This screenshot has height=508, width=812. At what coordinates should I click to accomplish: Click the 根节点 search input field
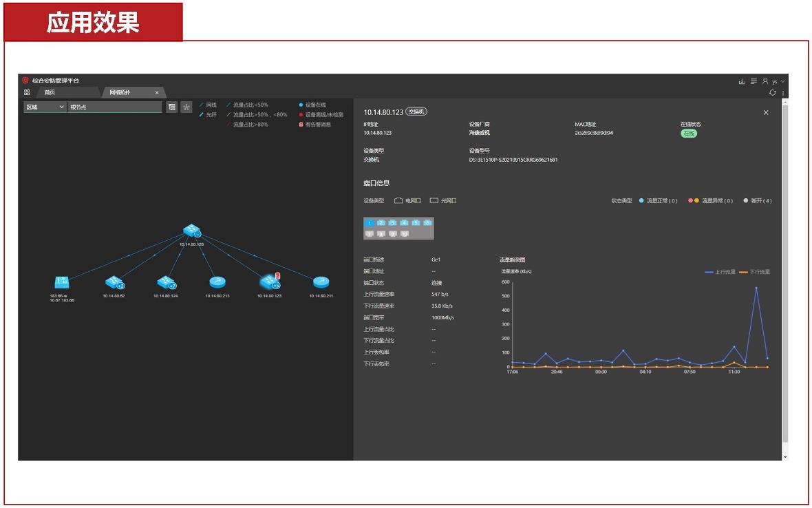(x=115, y=107)
